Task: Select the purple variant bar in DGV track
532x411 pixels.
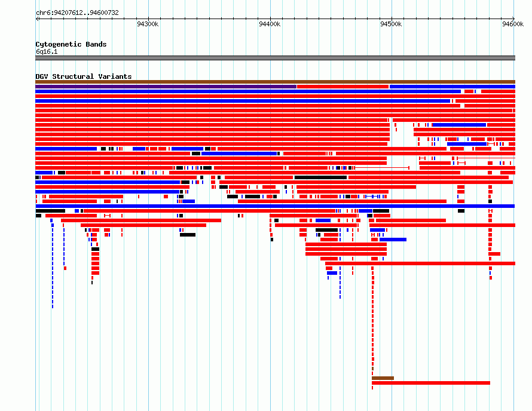Action: point(166,87)
